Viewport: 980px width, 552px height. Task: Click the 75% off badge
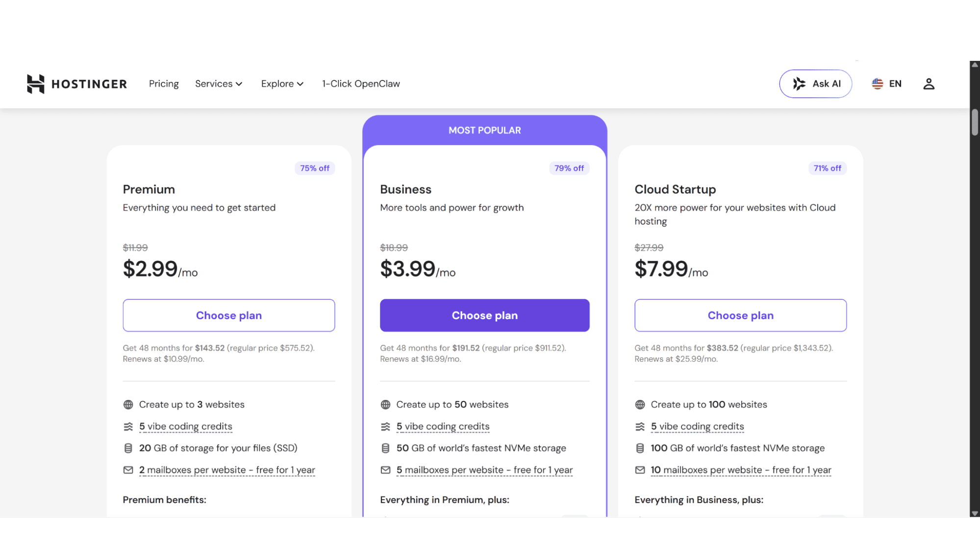point(315,168)
